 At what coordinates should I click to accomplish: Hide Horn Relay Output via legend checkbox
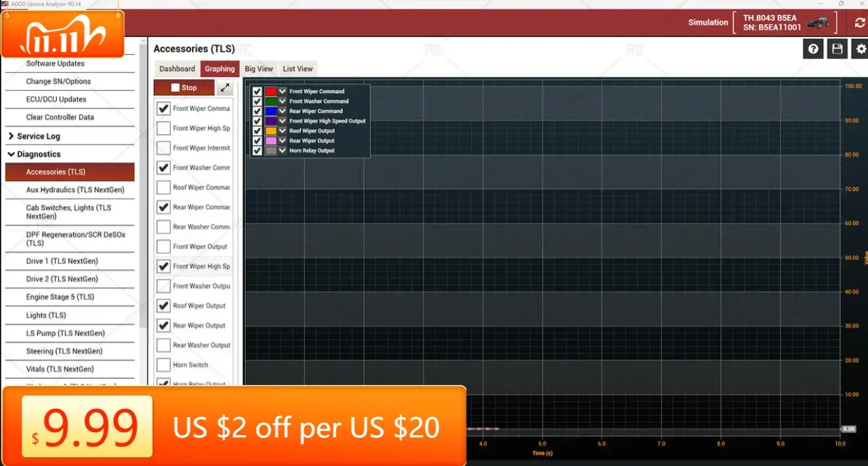point(257,151)
